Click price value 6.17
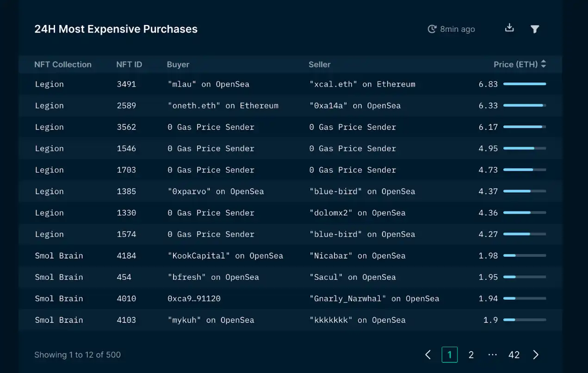Screen dimensions: 588x373 point(488,127)
